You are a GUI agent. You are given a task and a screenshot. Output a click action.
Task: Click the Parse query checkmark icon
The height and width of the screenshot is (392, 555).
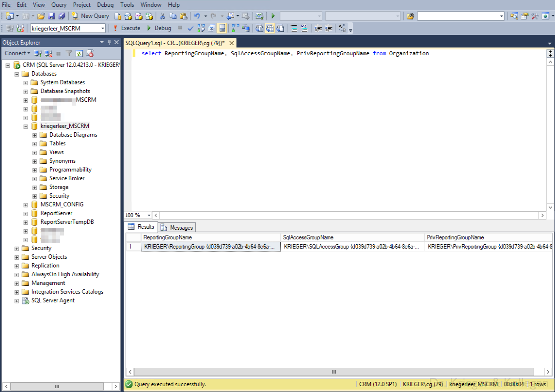190,28
